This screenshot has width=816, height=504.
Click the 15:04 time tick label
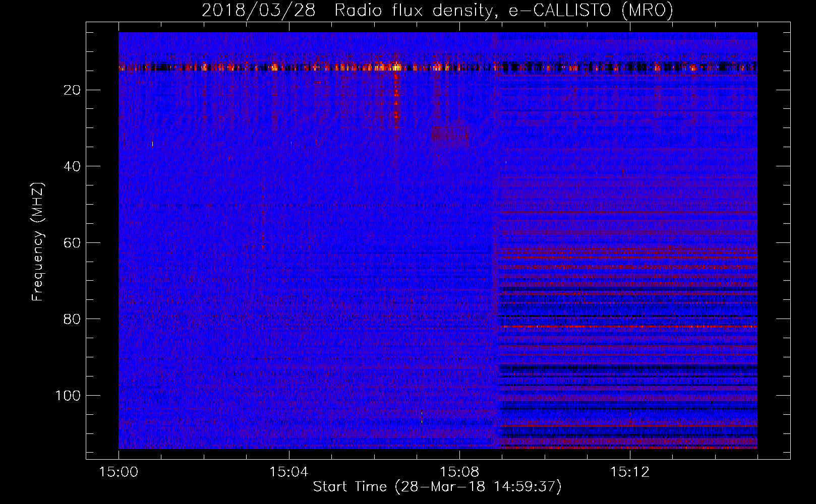coord(289,472)
